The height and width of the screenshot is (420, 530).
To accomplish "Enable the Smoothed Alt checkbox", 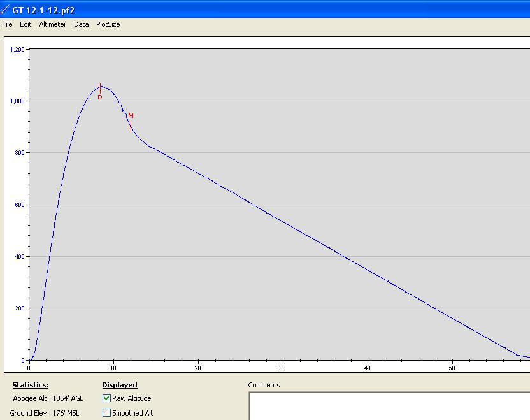I will pyautogui.click(x=106, y=413).
